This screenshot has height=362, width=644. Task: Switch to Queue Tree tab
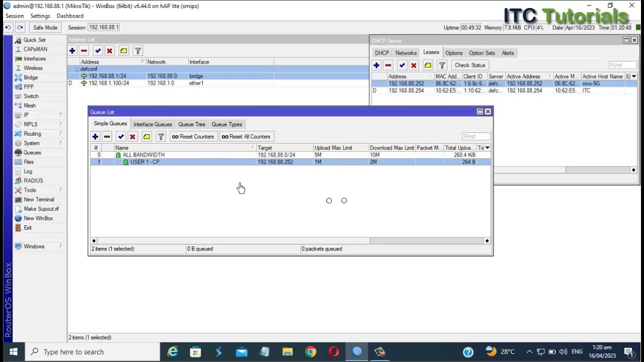coord(192,124)
